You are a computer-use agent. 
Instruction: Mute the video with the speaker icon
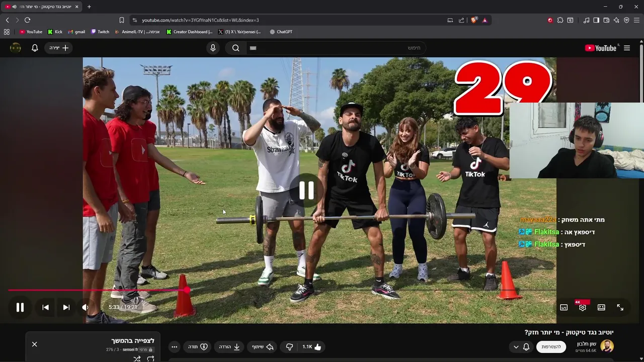point(85,307)
